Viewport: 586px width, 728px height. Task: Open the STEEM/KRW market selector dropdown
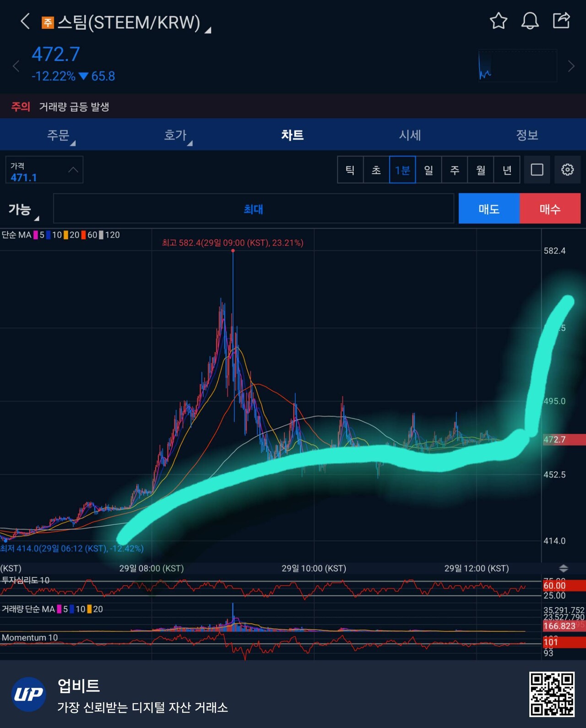128,22
